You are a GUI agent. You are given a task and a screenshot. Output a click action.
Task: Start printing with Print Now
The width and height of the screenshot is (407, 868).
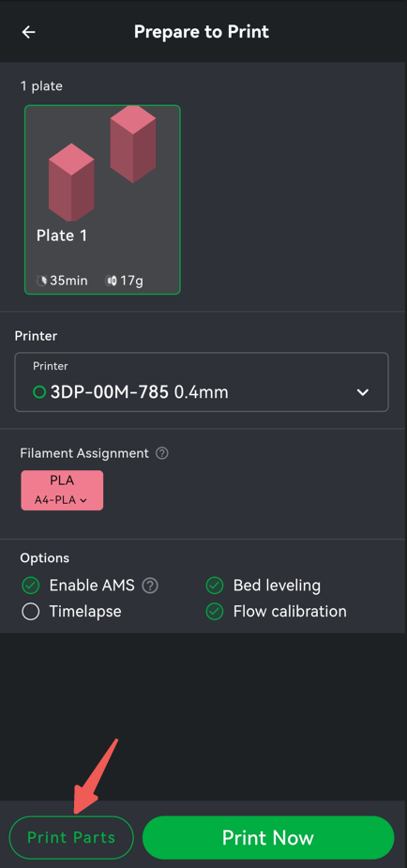click(x=268, y=837)
